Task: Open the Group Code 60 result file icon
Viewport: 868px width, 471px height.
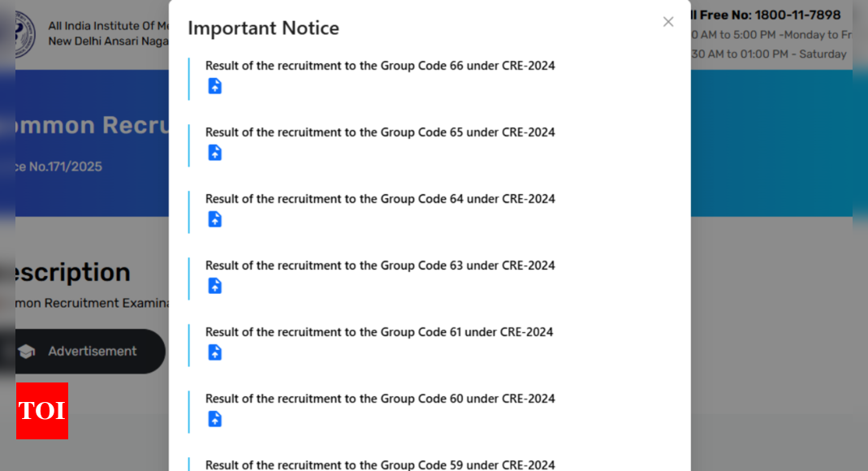Action: (x=215, y=419)
